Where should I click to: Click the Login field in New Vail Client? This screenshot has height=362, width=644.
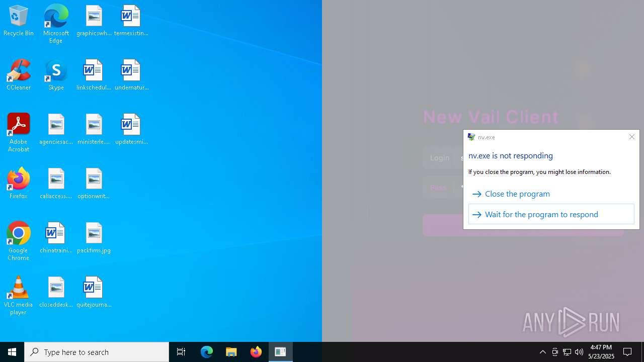[443, 158]
